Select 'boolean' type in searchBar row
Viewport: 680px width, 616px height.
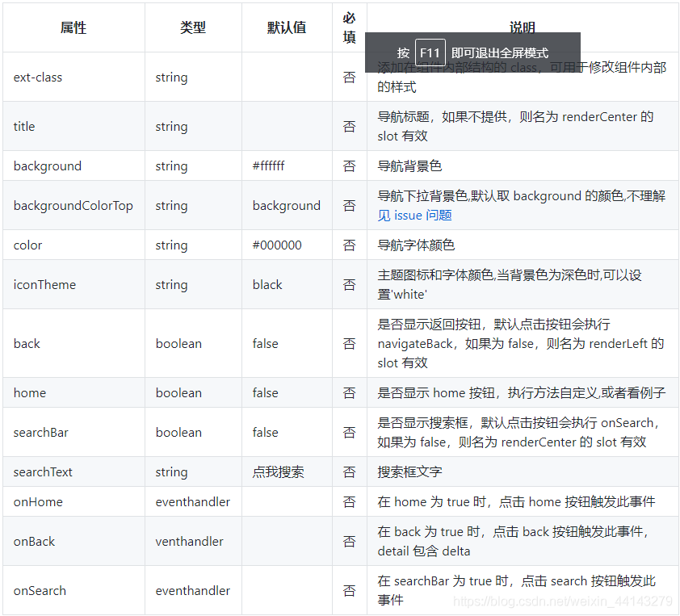(x=178, y=432)
